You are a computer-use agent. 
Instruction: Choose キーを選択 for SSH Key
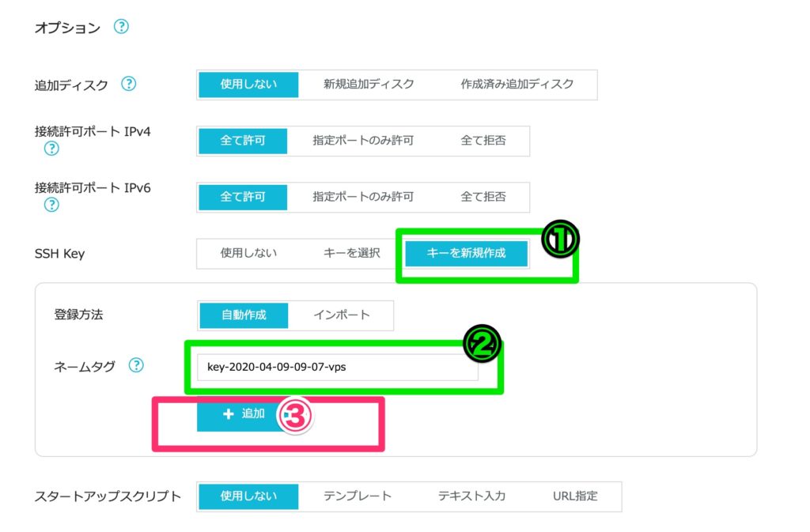[352, 254]
